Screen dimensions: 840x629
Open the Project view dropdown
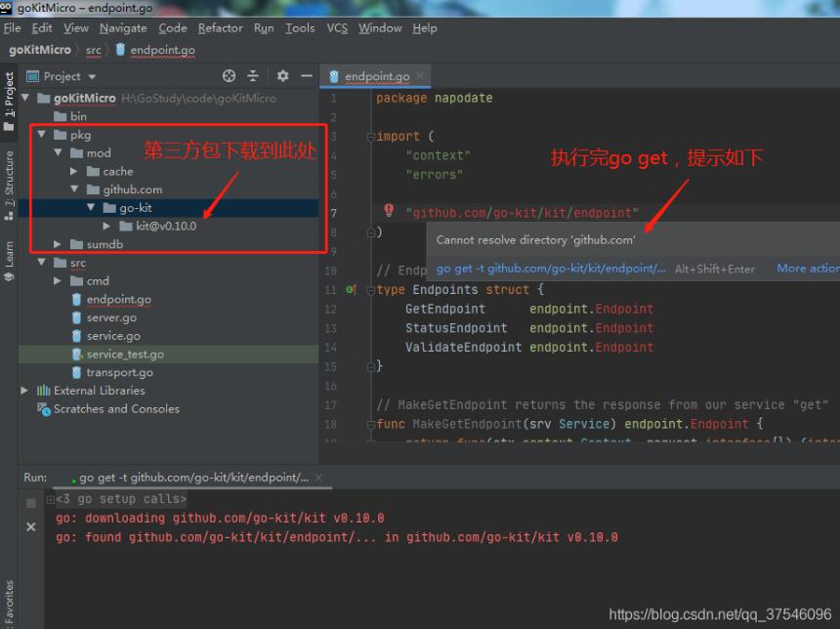pyautogui.click(x=92, y=76)
